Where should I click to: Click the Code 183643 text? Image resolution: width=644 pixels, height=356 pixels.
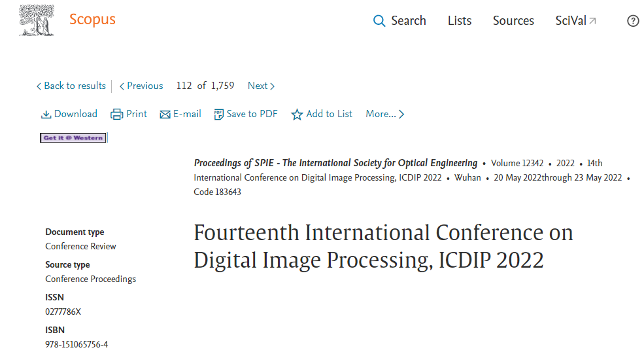click(x=217, y=192)
